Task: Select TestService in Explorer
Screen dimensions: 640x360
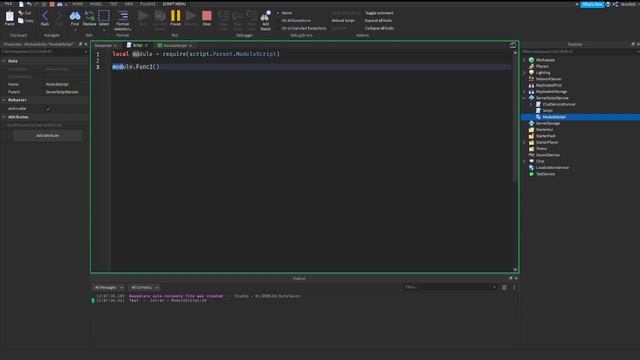Action: pyautogui.click(x=545, y=174)
